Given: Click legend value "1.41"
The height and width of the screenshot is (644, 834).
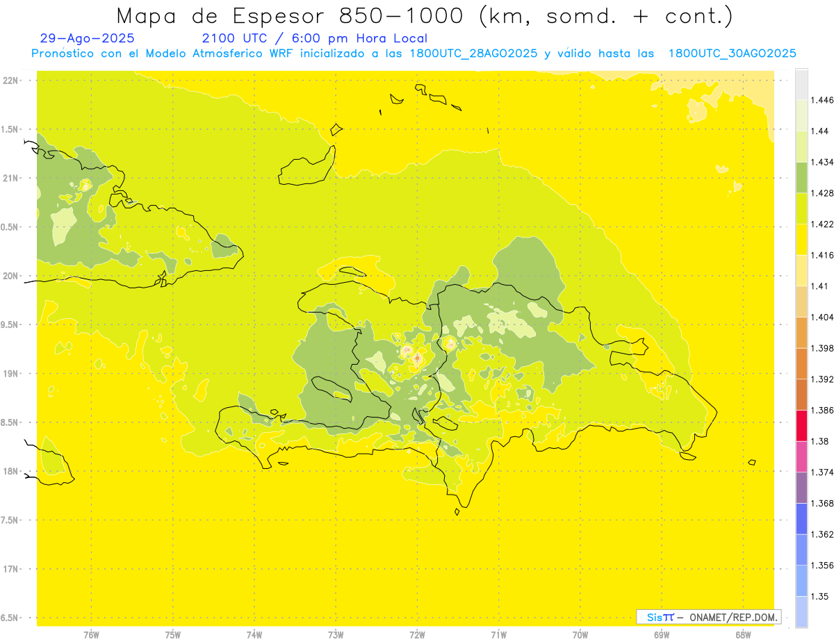Looking at the screenshot, I should (819, 286).
